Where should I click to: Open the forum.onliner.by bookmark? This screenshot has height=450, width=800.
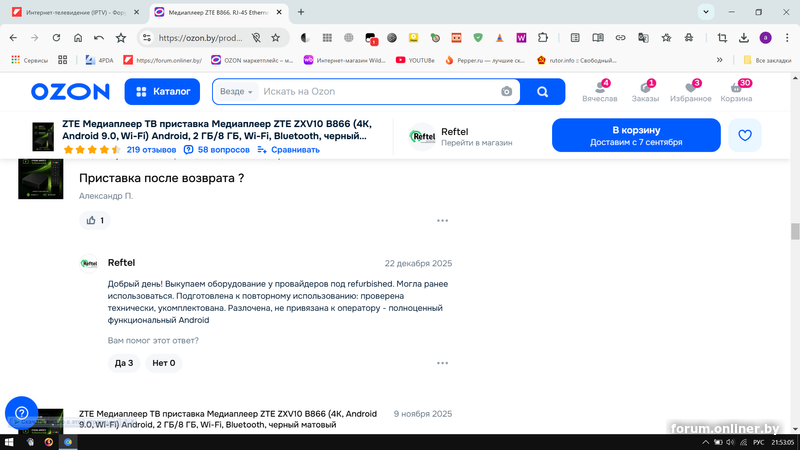point(163,60)
